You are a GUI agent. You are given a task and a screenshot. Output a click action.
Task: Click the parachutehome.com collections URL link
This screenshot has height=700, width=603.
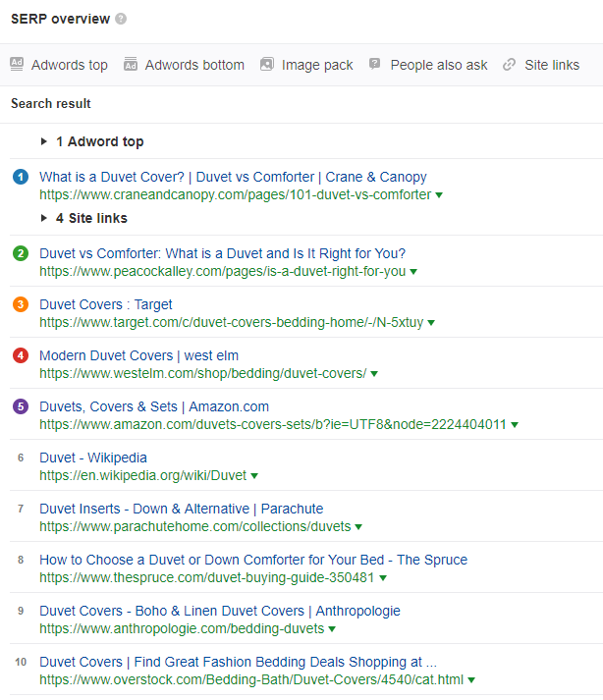(x=195, y=527)
